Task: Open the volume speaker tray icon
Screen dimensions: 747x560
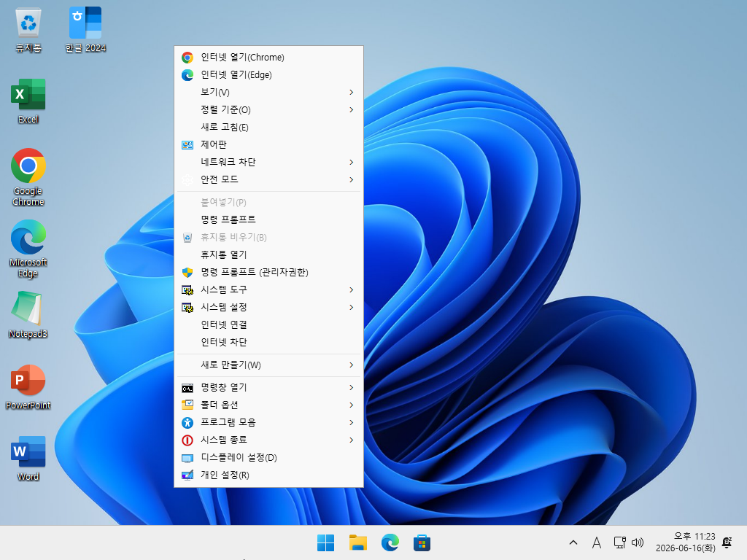Action: click(x=638, y=542)
